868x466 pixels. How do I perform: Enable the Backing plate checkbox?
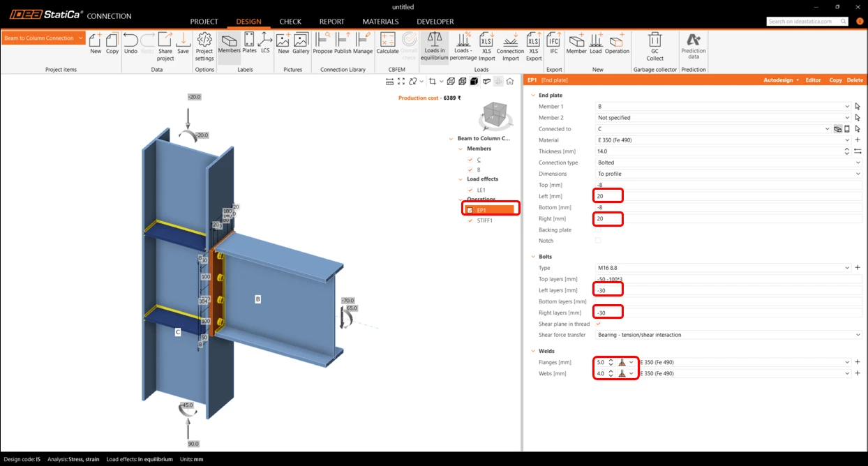(597, 230)
